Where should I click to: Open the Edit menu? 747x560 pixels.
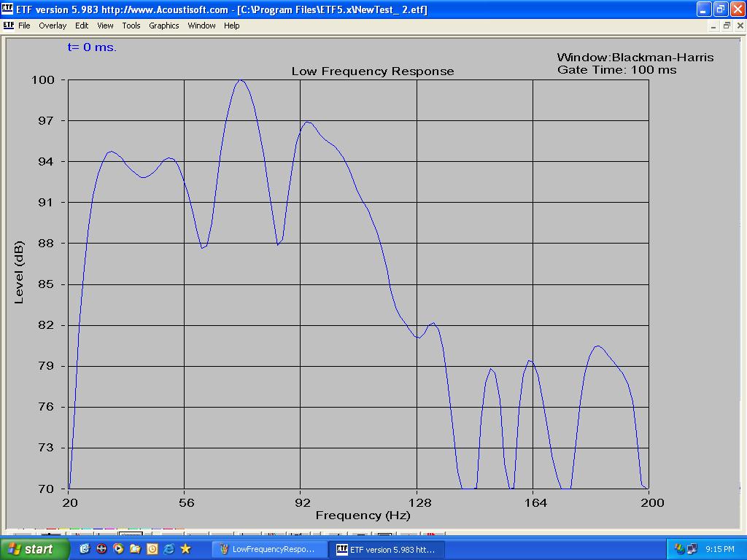(82, 26)
